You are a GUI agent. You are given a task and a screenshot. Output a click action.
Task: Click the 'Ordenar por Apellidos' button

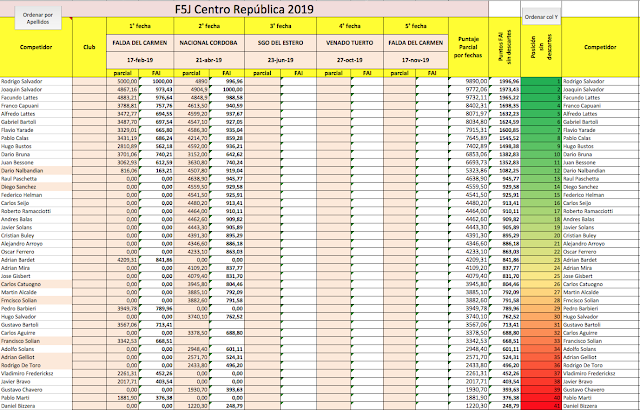(38, 18)
